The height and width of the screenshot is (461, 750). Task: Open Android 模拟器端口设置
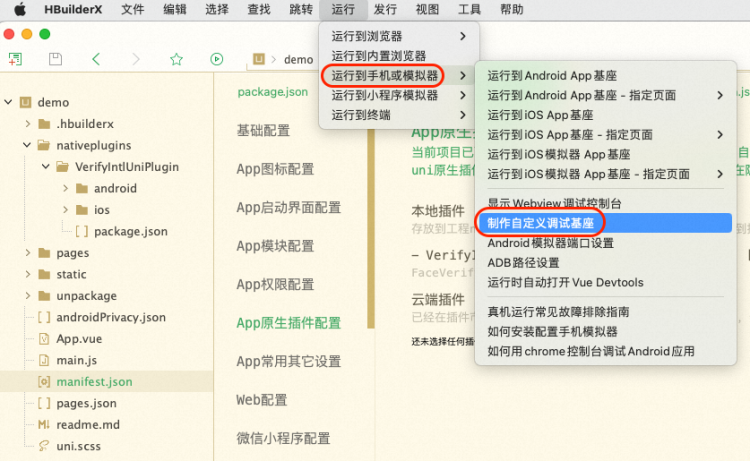pos(605,243)
